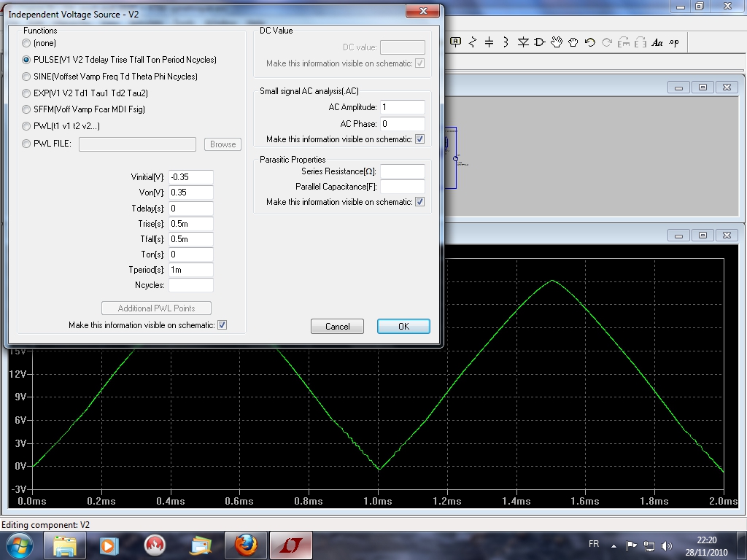Click the Browse button
This screenshot has width=747, height=560.
[x=223, y=144]
